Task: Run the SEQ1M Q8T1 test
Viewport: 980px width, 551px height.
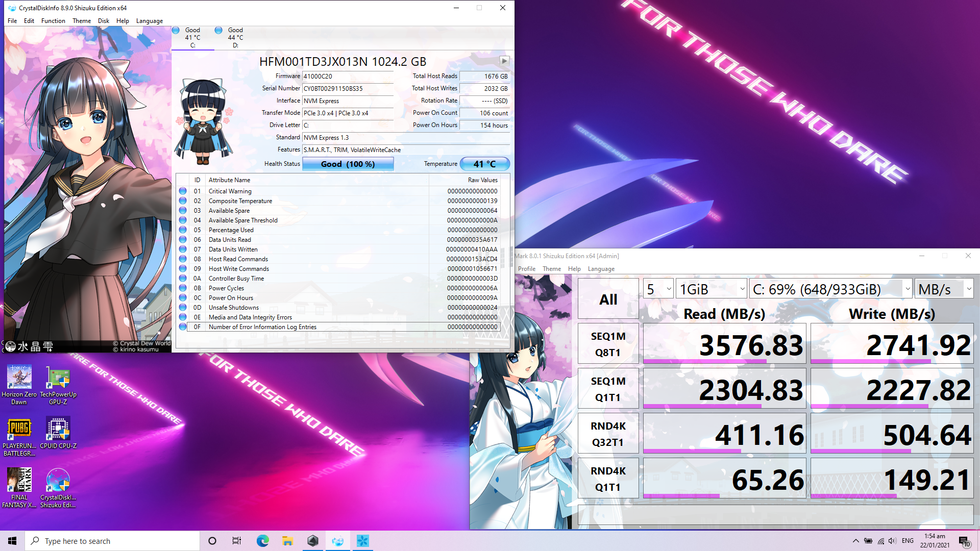Action: pyautogui.click(x=608, y=344)
